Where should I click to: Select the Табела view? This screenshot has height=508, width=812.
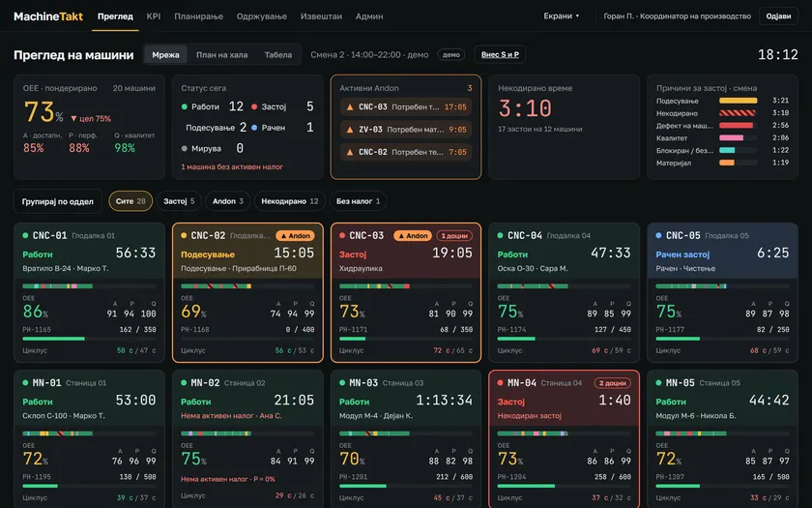[x=278, y=54]
